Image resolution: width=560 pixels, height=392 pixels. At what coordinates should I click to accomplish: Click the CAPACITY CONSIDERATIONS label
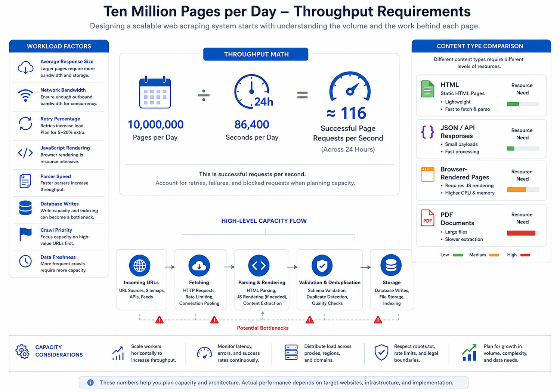coord(59,351)
